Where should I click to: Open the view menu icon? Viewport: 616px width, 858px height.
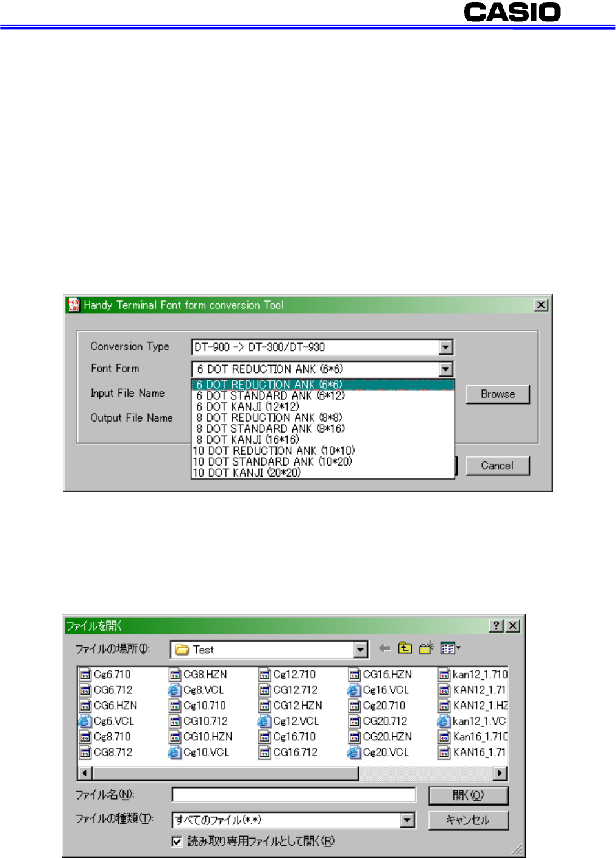[x=450, y=648]
